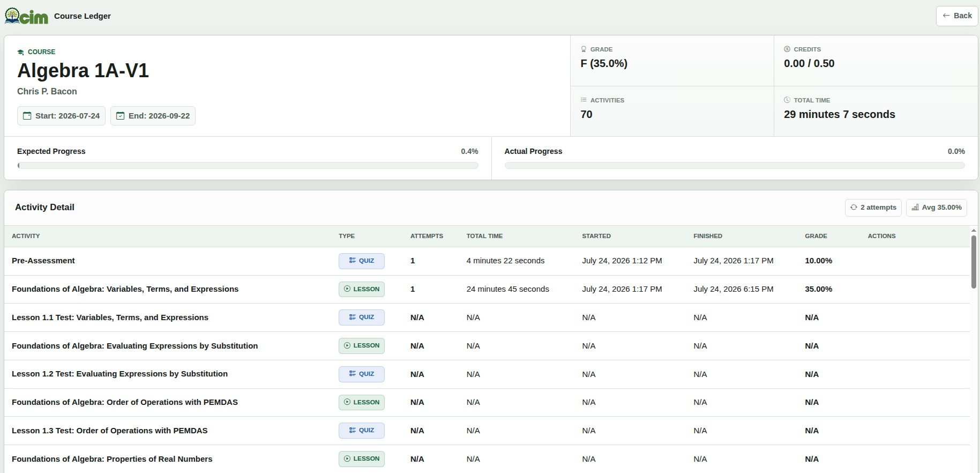980x473 pixels.
Task: Click the GRADE ribbon icon
Action: pyautogui.click(x=583, y=49)
